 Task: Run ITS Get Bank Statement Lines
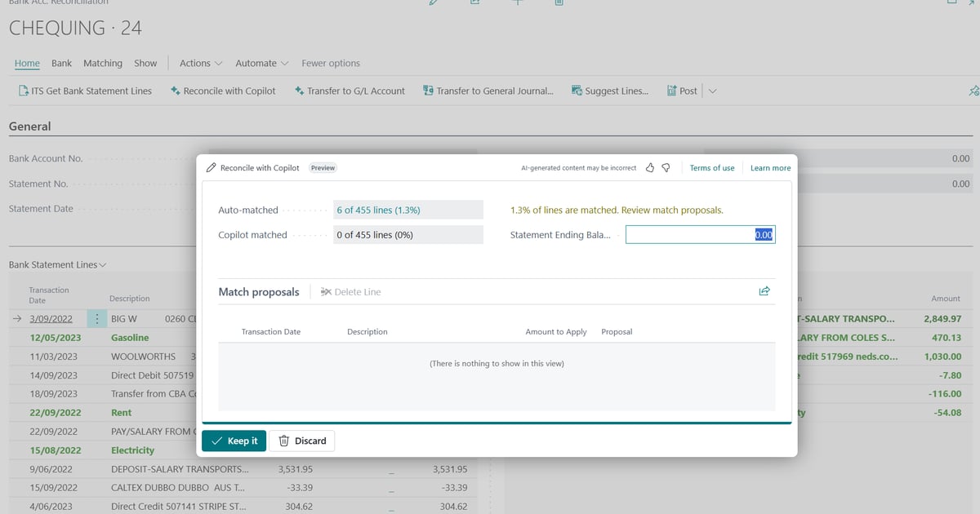83,91
